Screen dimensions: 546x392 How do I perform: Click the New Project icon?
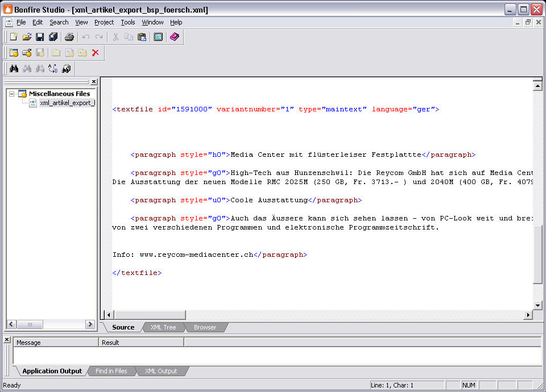click(14, 52)
